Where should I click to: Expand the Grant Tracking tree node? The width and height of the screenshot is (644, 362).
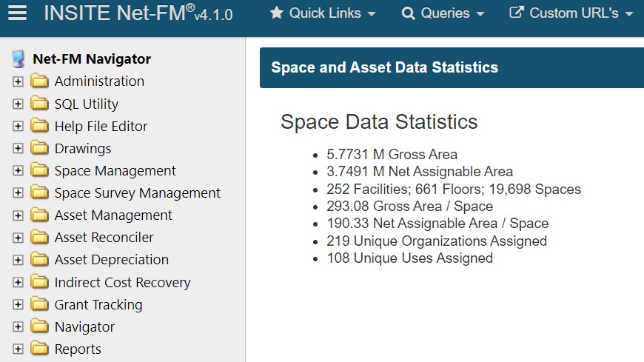[18, 304]
